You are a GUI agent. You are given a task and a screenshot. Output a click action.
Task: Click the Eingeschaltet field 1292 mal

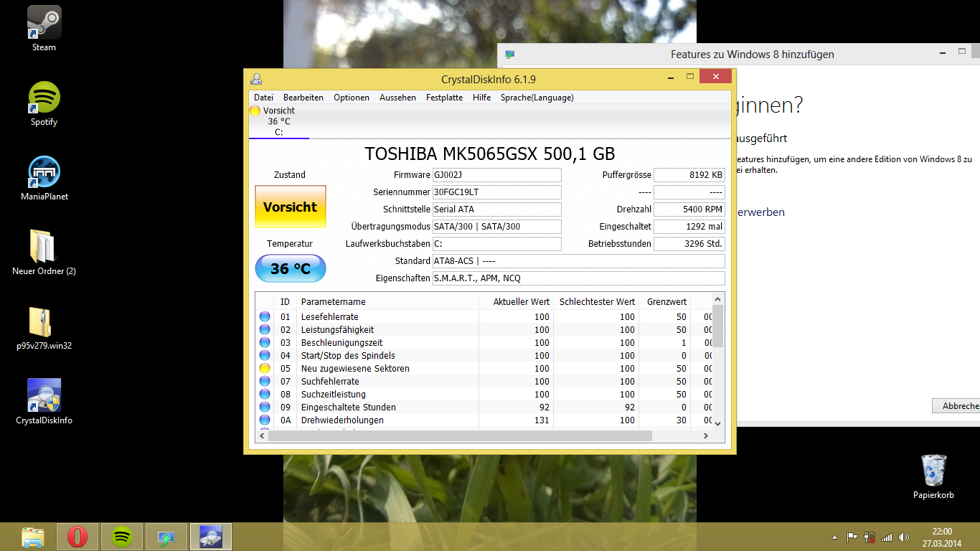click(x=689, y=227)
